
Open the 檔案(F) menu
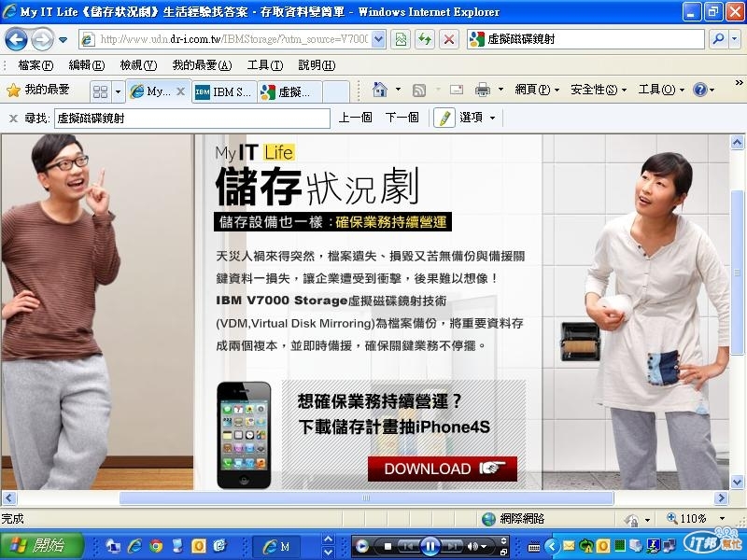tap(35, 65)
